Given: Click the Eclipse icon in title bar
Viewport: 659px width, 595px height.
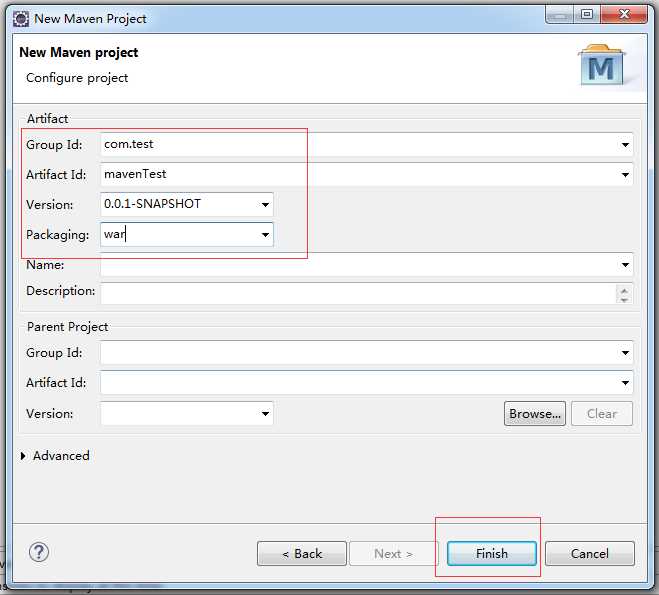Looking at the screenshot, I should 21,19.
